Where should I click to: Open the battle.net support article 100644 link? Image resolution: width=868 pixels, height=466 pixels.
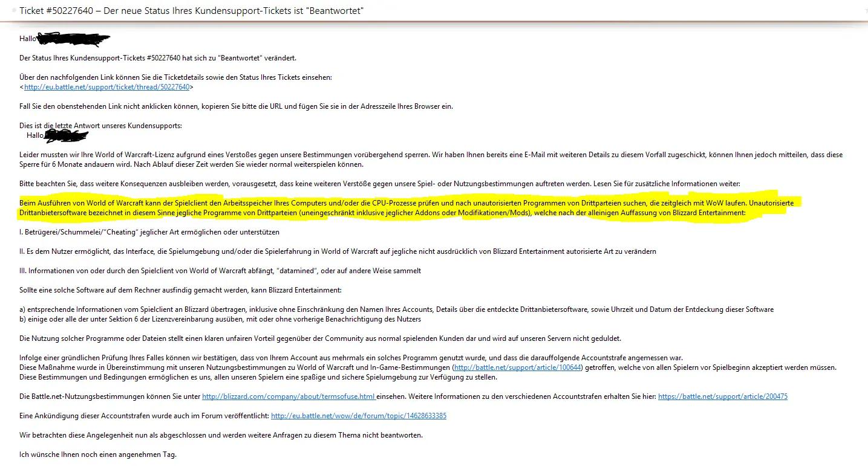click(517, 367)
